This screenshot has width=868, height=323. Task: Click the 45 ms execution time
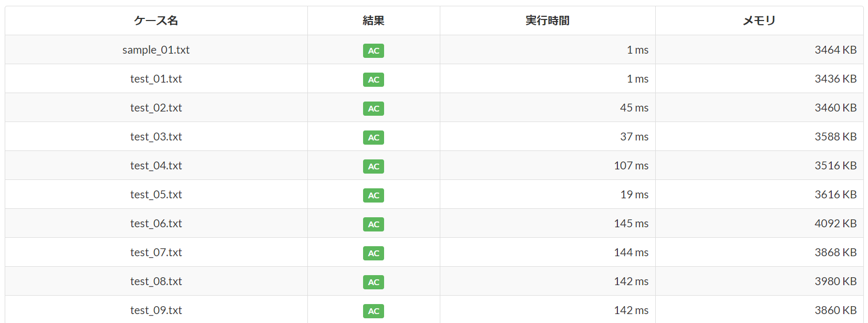(634, 108)
